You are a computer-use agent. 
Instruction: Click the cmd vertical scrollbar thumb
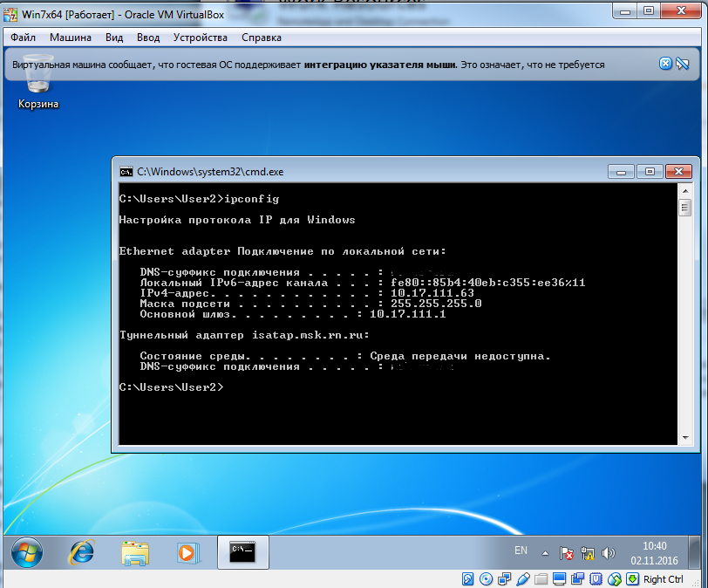click(x=685, y=208)
